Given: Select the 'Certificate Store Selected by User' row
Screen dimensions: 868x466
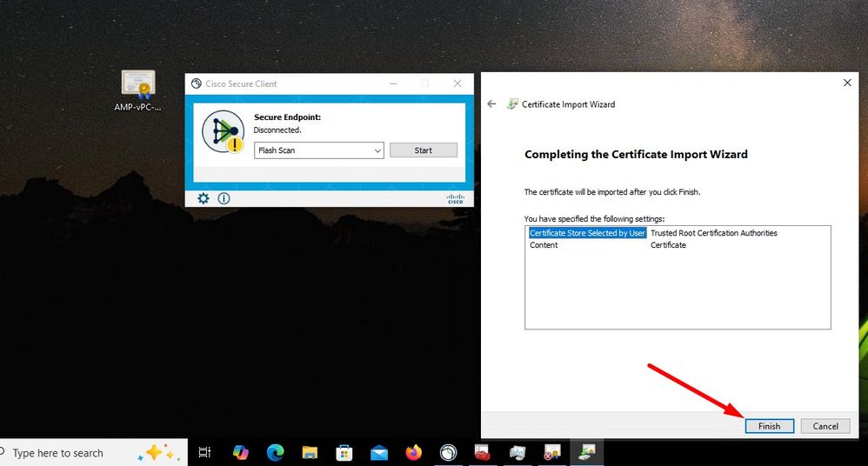Looking at the screenshot, I should click(x=587, y=233).
